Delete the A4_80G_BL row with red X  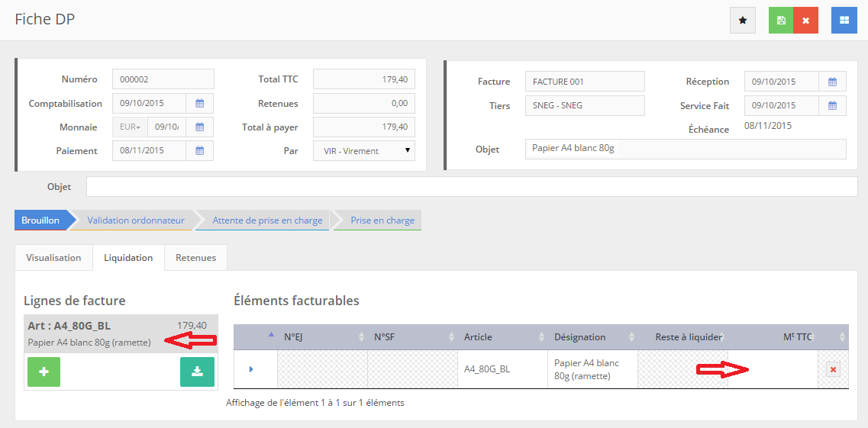point(833,370)
